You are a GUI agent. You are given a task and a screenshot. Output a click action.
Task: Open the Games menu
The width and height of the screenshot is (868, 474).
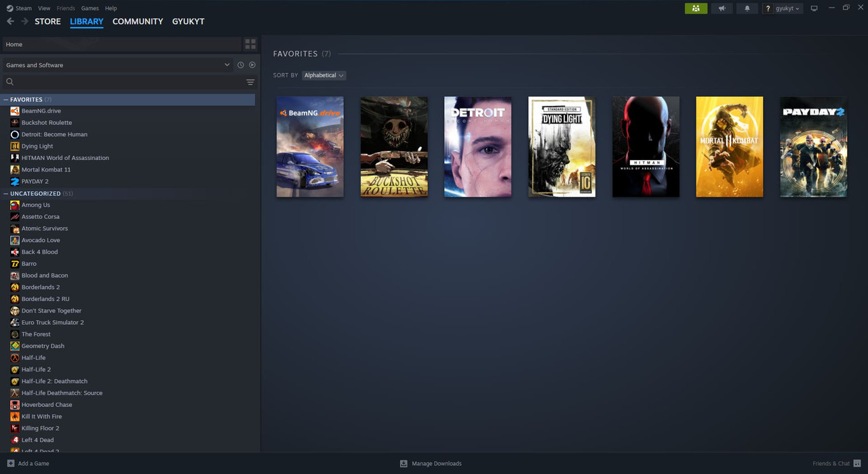tap(90, 8)
